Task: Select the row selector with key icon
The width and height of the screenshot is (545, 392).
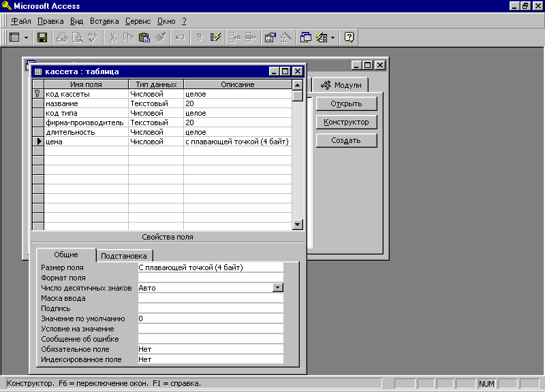Action: pyautogui.click(x=38, y=94)
